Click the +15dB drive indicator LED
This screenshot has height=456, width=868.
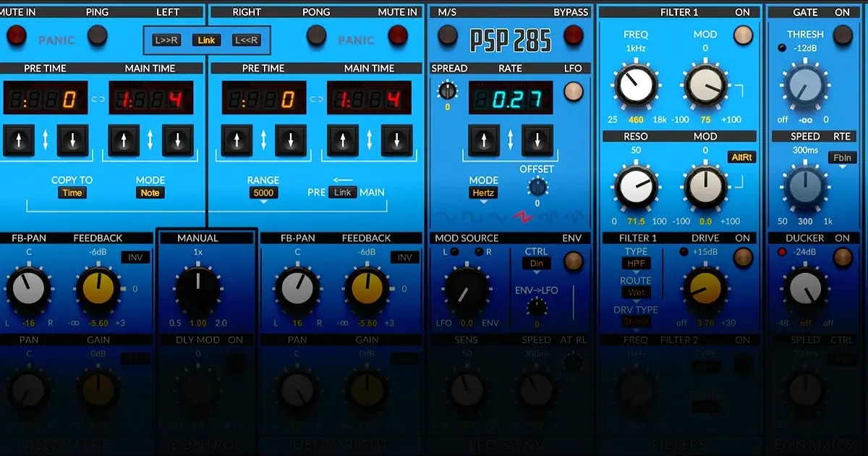(684, 252)
